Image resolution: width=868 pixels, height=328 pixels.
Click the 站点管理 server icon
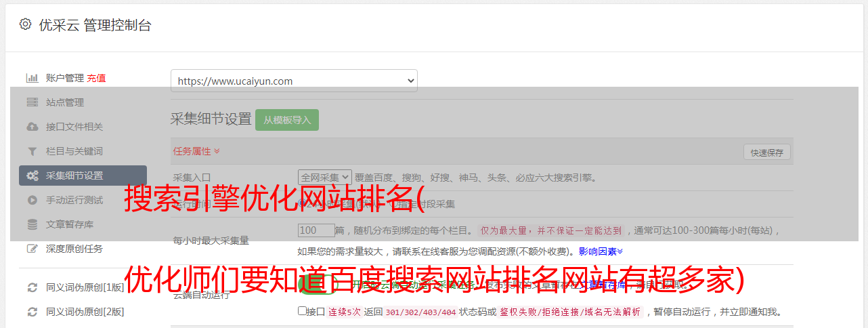pyautogui.click(x=32, y=102)
